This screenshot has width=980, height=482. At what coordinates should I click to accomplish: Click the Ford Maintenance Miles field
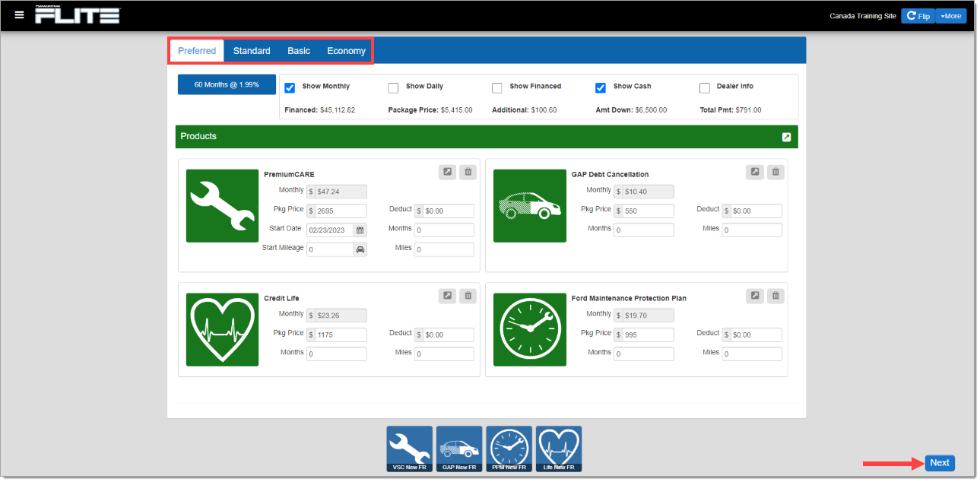752,354
